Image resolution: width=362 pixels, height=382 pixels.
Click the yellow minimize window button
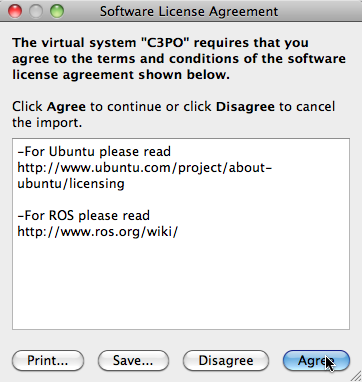click(36, 11)
